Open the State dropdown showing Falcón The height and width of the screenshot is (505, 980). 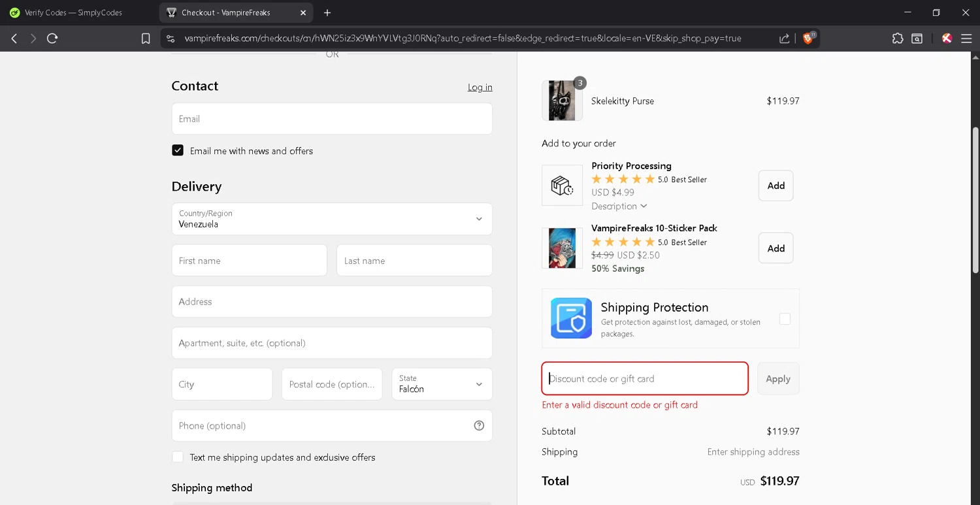click(442, 384)
